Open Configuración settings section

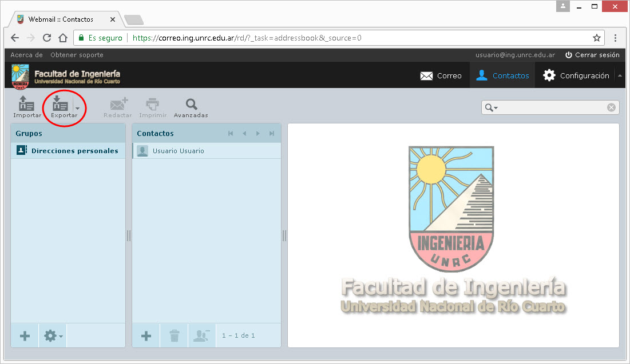576,75
